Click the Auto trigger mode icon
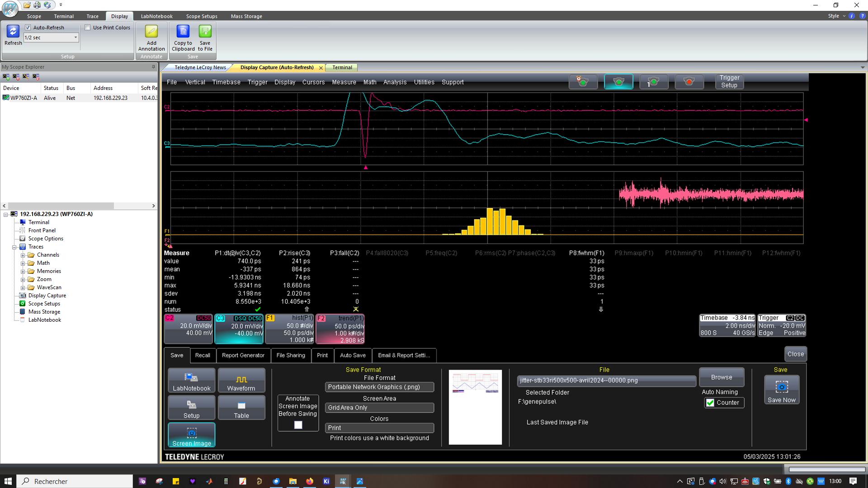The width and height of the screenshot is (868, 488). (x=583, y=82)
